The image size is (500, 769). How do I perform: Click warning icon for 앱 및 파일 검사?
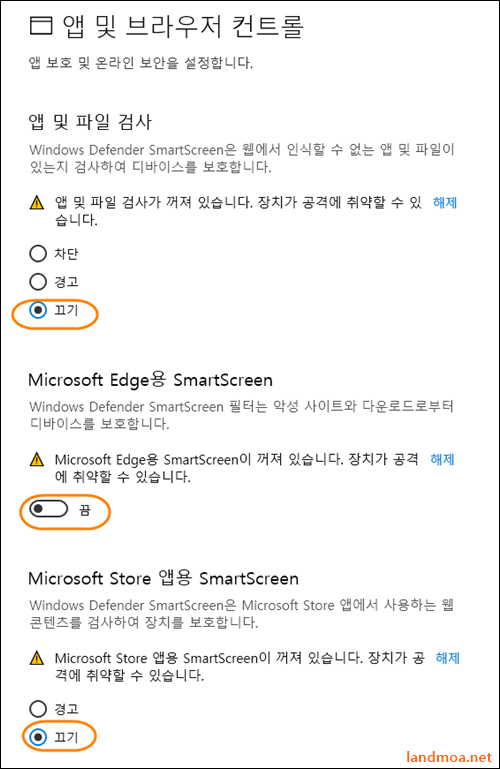(37, 203)
